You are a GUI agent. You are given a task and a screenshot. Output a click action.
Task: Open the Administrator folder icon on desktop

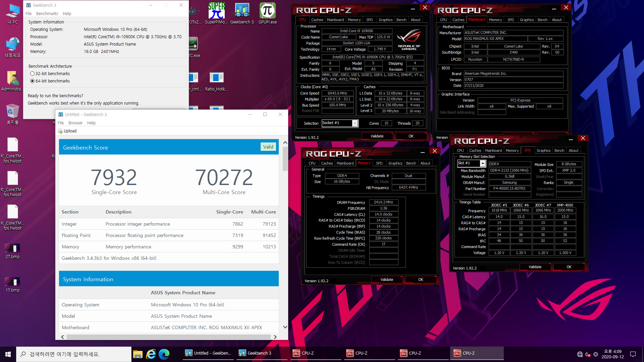(x=13, y=81)
